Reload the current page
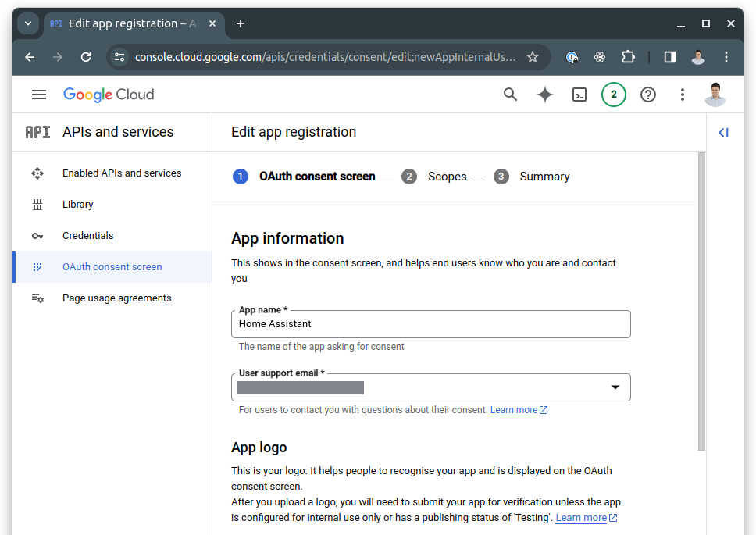 (x=86, y=57)
